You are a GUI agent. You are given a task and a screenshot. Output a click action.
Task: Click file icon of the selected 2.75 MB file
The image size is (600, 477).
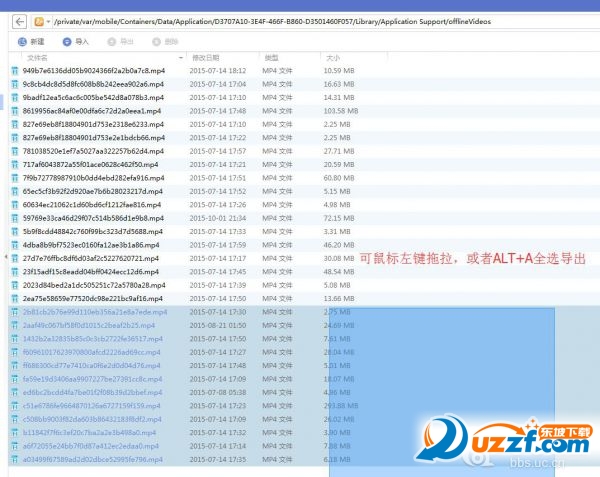click(15, 312)
